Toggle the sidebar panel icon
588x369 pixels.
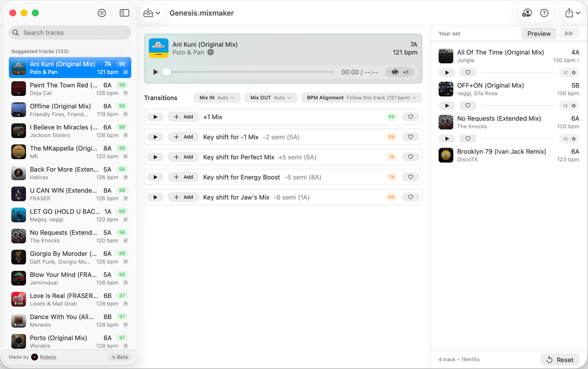point(124,13)
